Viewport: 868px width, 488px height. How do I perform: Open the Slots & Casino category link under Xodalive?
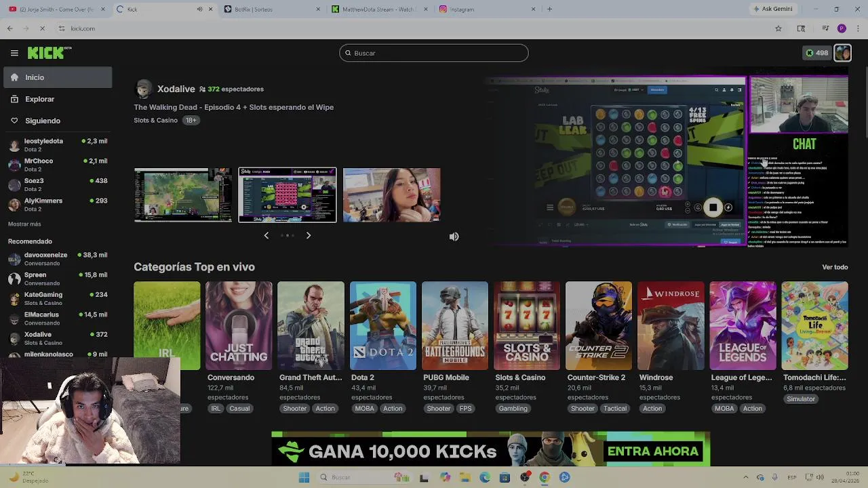click(156, 120)
